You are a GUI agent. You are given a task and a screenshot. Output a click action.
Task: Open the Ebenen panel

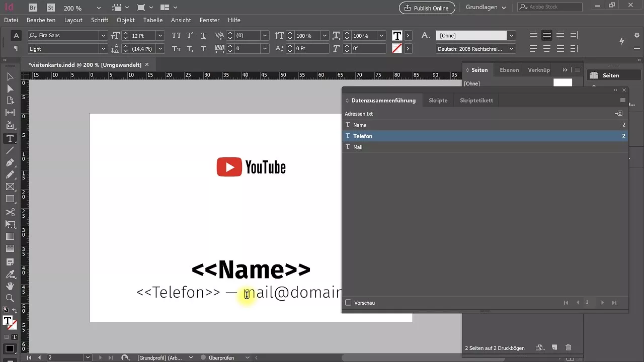[509, 70]
